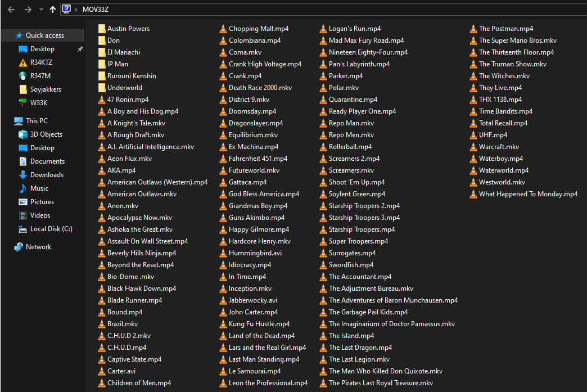587x392 pixels.
Task: Select the Don folder icon
Action: pyautogui.click(x=101, y=40)
